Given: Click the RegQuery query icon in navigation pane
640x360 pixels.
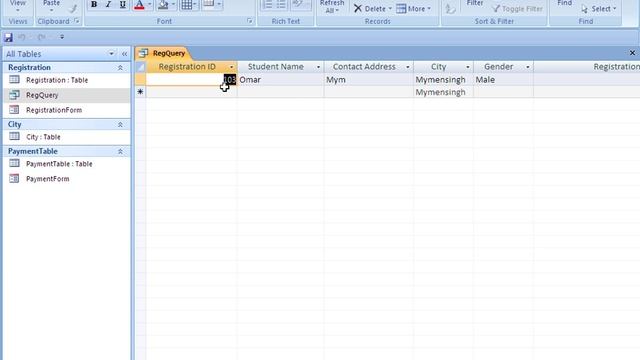Looking at the screenshot, I should point(14,95).
